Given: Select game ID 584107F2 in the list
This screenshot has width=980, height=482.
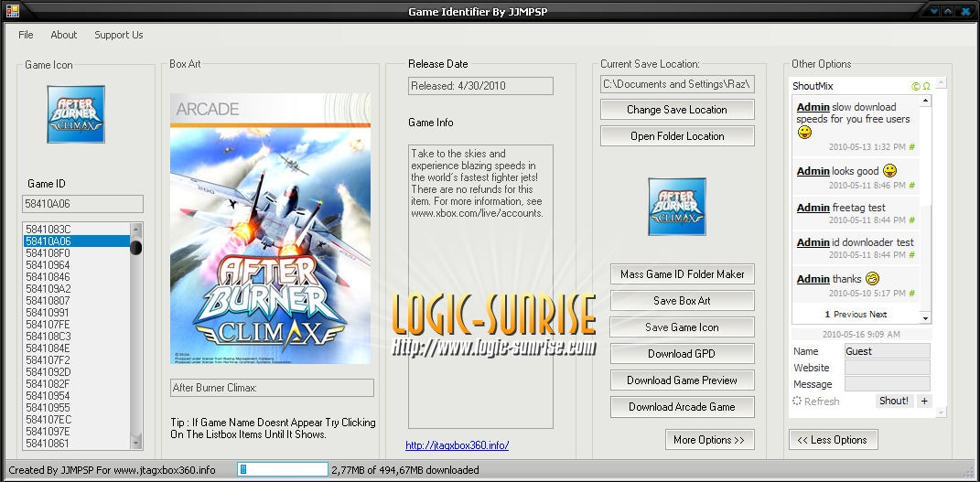Looking at the screenshot, I should pyautogui.click(x=76, y=360).
